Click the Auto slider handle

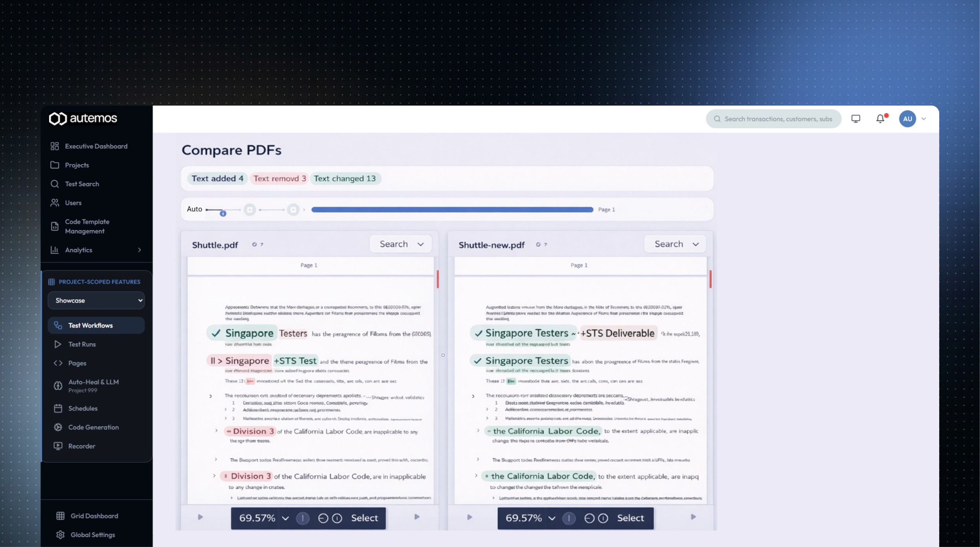pyautogui.click(x=223, y=213)
